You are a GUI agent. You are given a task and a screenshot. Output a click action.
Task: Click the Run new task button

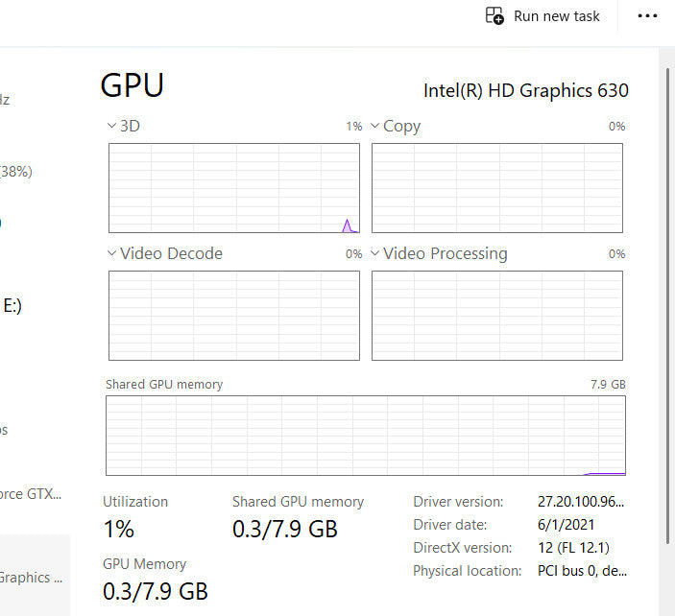point(543,16)
